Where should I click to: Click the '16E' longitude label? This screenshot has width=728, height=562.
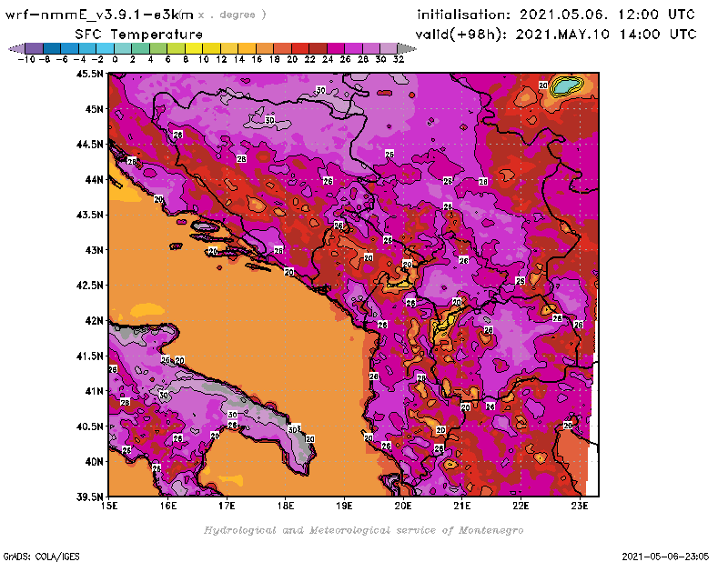pyautogui.click(x=168, y=506)
